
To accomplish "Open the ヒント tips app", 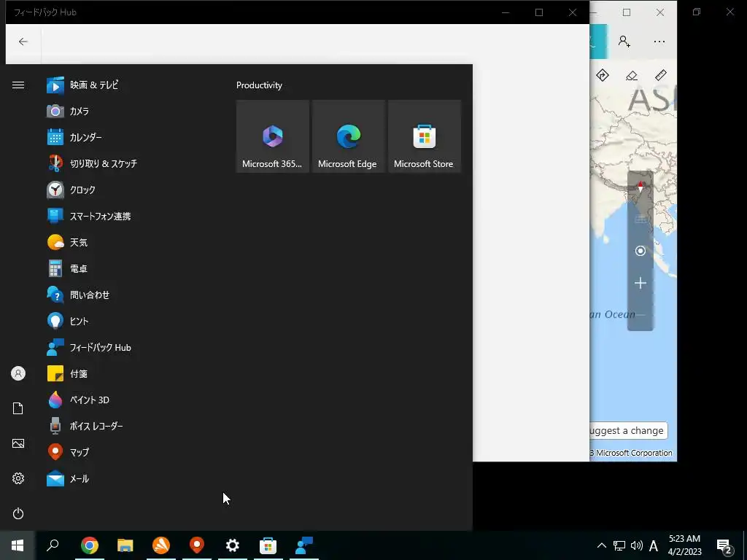I will click(128, 322).
